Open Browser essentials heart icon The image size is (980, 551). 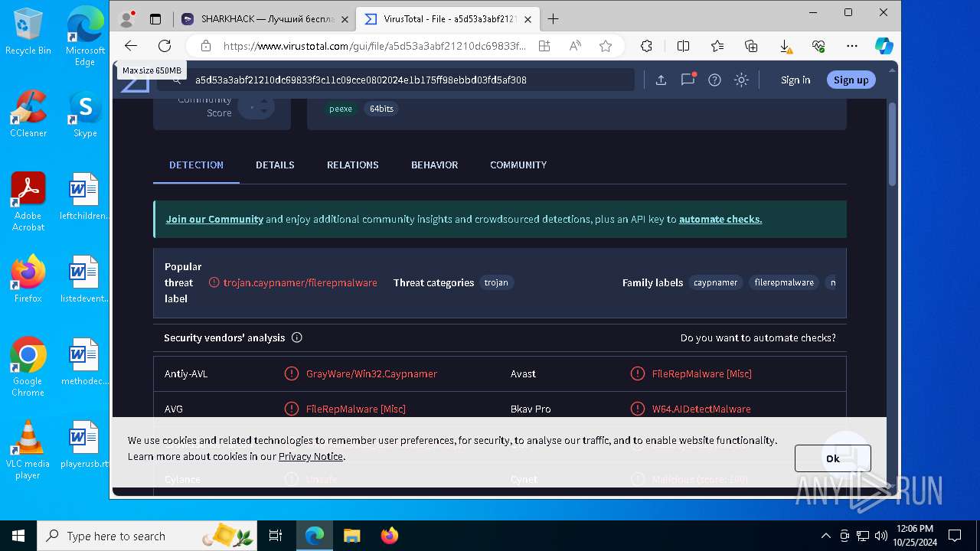tap(818, 46)
